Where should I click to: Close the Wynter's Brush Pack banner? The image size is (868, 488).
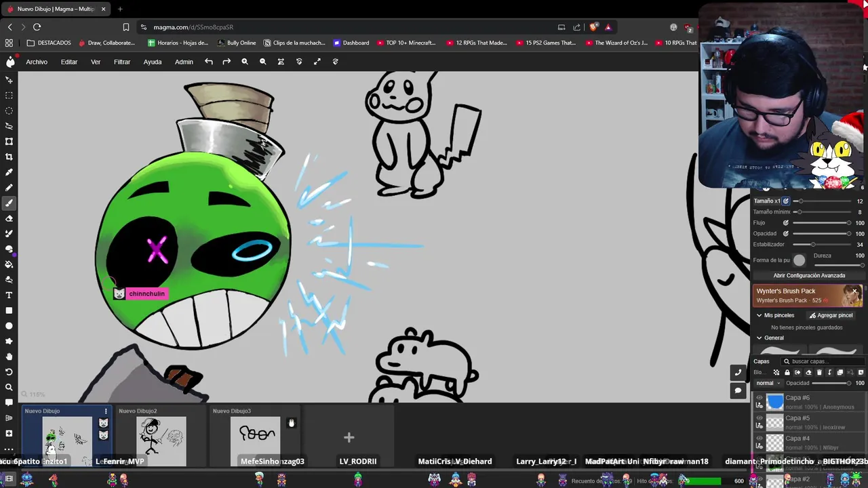tap(855, 291)
